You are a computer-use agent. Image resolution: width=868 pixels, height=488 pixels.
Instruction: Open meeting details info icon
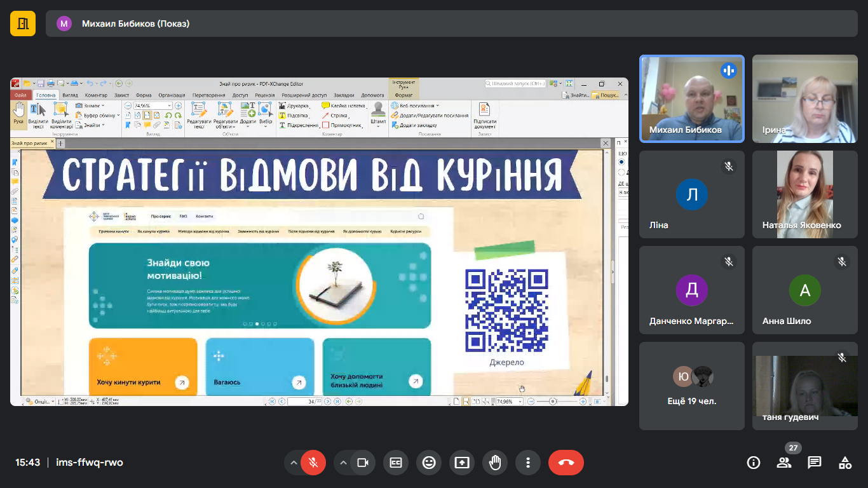(754, 463)
